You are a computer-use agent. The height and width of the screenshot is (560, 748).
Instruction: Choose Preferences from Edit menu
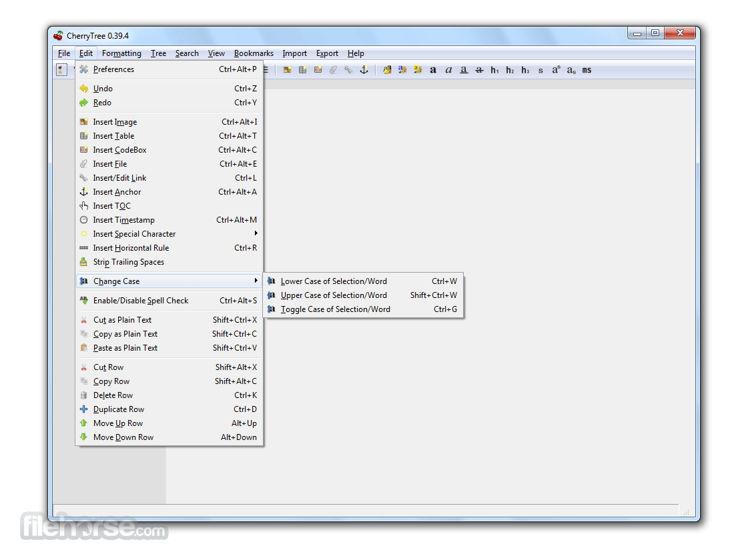pos(169,69)
